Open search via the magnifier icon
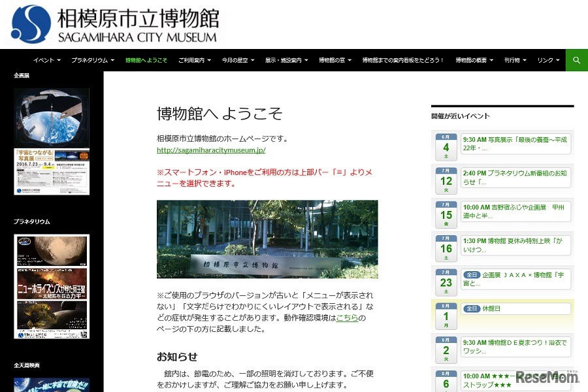The image size is (588, 392). [576, 59]
